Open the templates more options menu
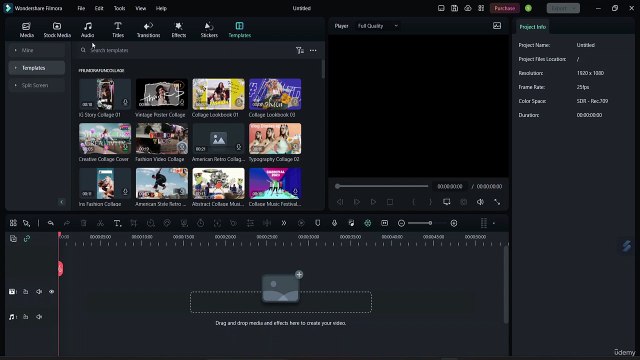 (x=313, y=50)
